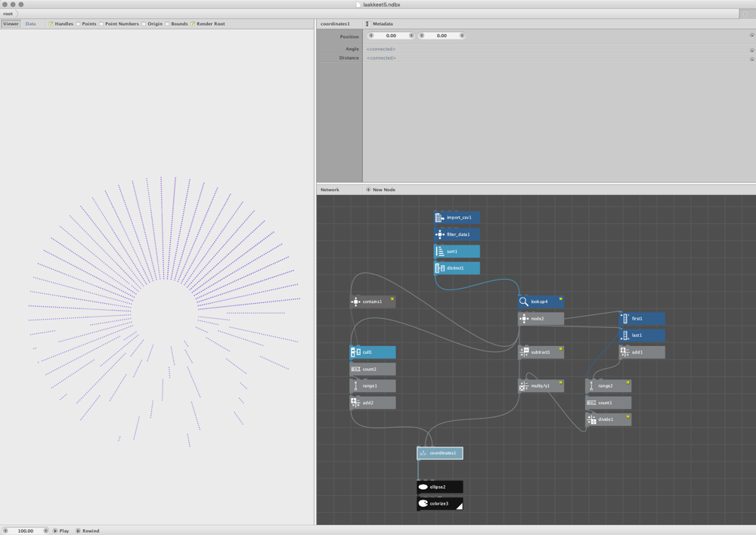Click the frame number field showing 100.00

point(26,530)
